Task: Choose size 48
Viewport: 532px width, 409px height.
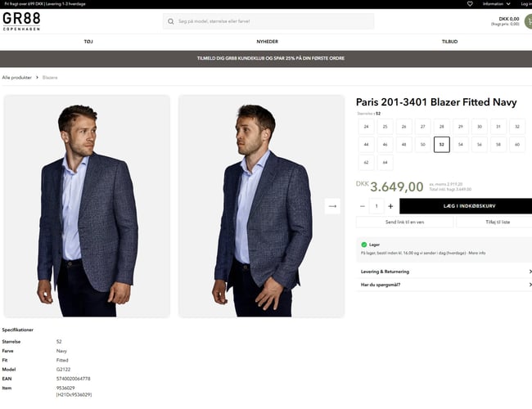Action: point(404,145)
